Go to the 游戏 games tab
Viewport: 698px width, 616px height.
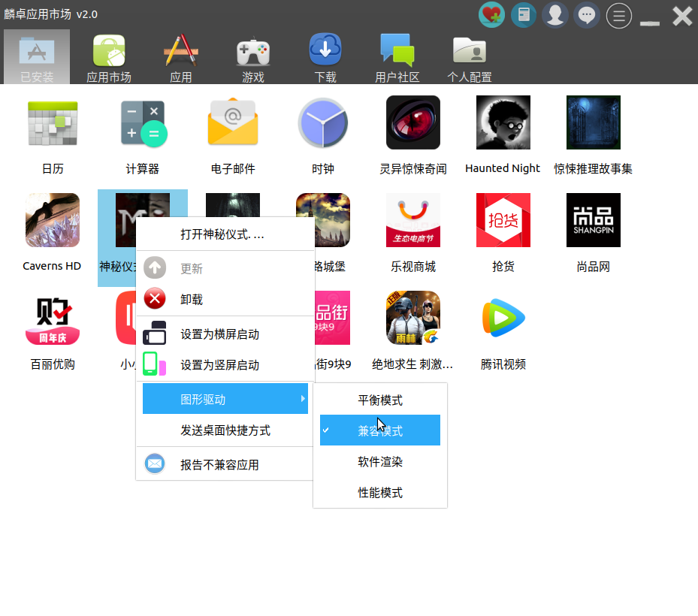tap(253, 58)
